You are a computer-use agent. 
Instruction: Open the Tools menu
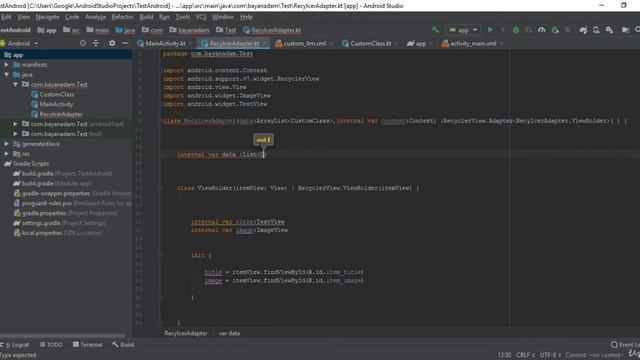182,17
